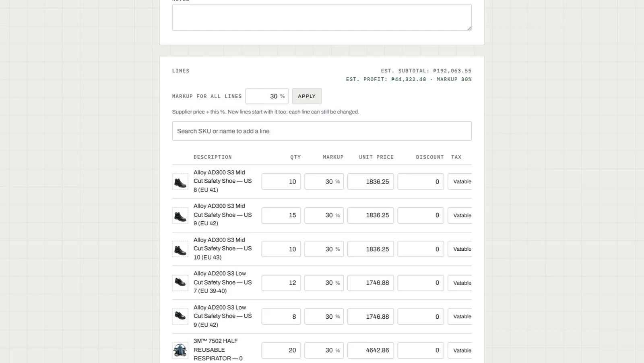Viewport: 644px width, 363px height.
Task: Click the Est. Profit ₱44,322.48 text
Action: pos(386,79)
